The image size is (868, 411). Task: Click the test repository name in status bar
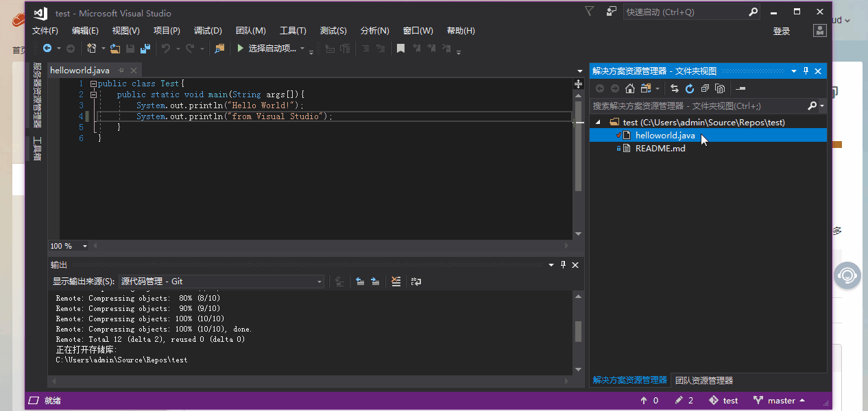point(724,401)
